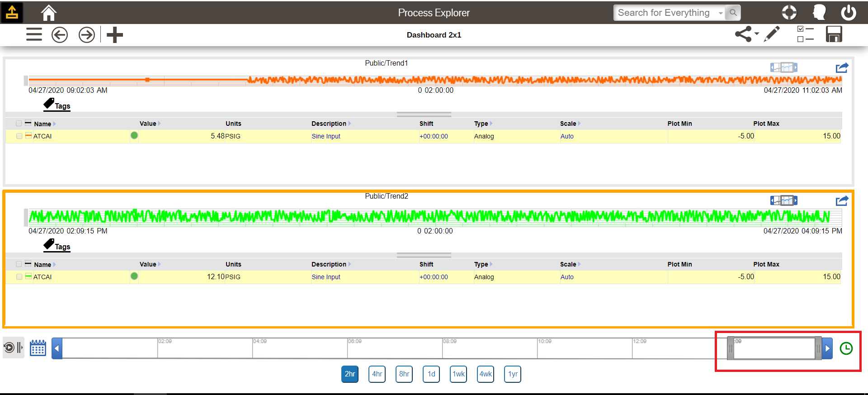The image size is (868, 395).
Task: Save the dashboard with floppy disk icon
Action: click(834, 34)
